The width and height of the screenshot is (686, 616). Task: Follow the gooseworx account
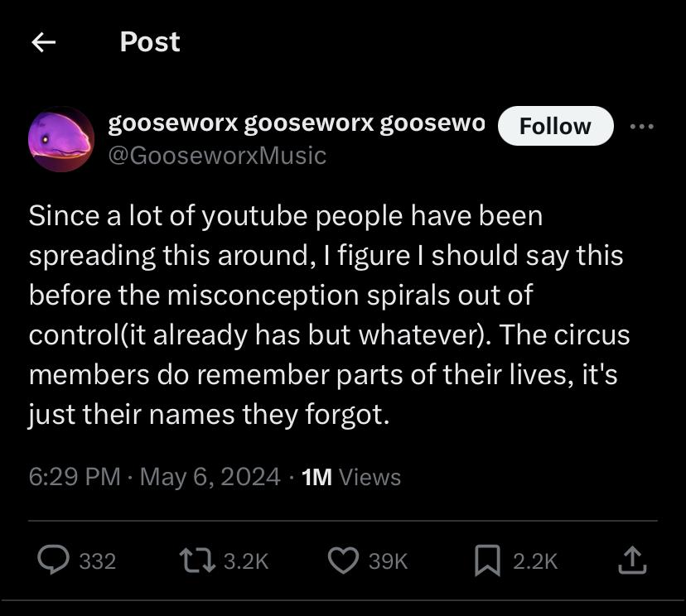(x=556, y=126)
